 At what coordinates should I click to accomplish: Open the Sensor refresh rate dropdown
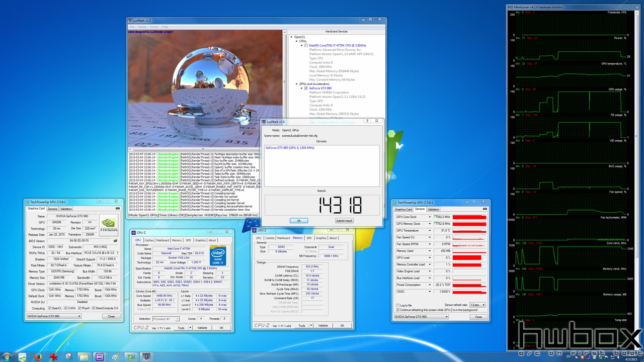(x=477, y=305)
